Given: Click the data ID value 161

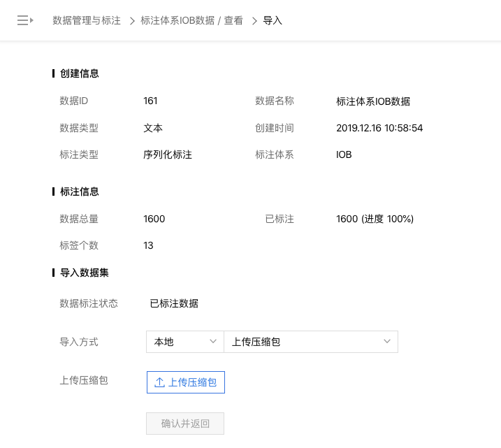Looking at the screenshot, I should coord(150,101).
